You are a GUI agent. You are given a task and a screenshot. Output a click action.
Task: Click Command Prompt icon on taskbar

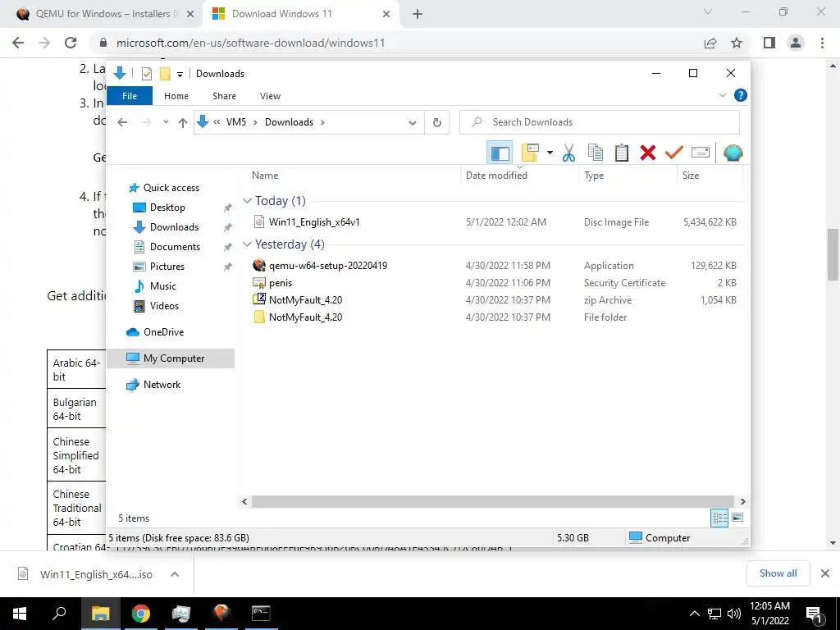pyautogui.click(x=261, y=614)
